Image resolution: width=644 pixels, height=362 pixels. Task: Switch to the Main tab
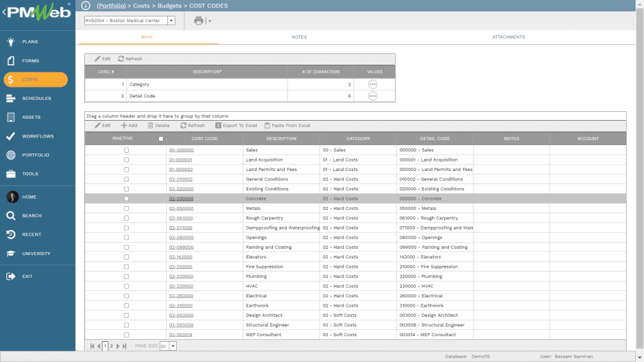pos(147,37)
